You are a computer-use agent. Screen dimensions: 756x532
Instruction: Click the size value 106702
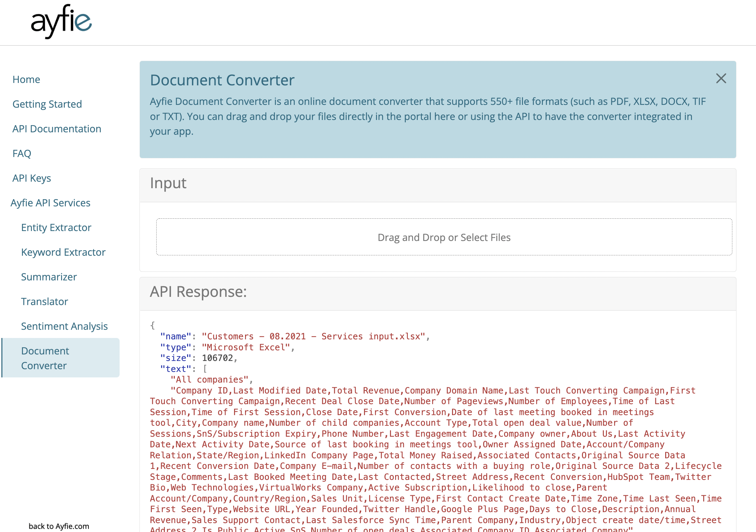[x=218, y=358]
